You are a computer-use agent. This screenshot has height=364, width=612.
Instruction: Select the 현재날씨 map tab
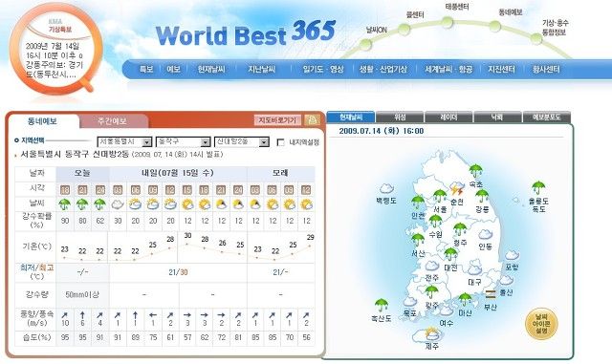(x=351, y=118)
